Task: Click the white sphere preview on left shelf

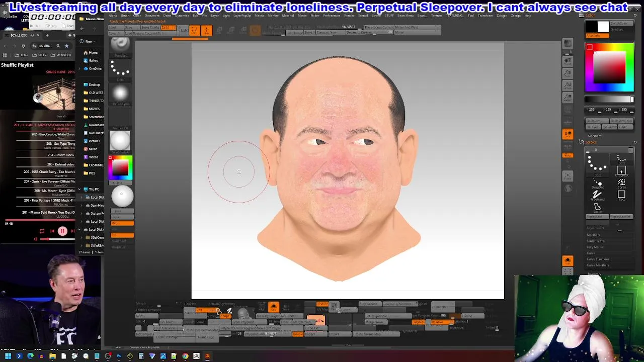Action: click(x=121, y=196)
